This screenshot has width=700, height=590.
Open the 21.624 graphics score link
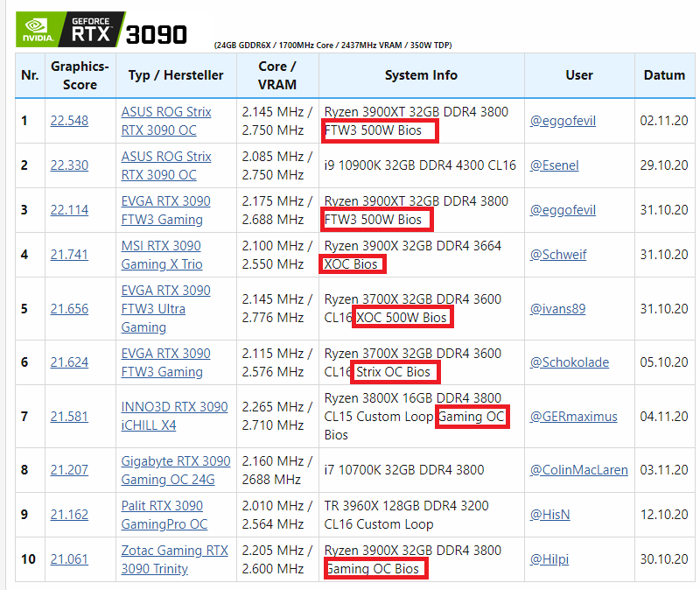[69, 362]
